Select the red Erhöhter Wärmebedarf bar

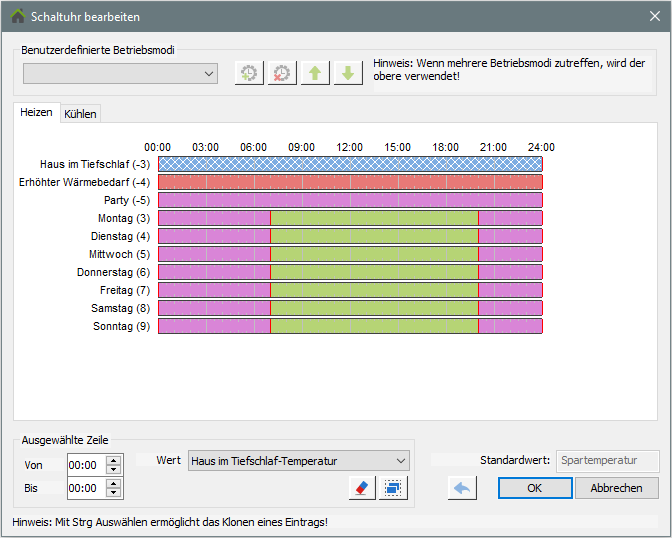click(350, 182)
